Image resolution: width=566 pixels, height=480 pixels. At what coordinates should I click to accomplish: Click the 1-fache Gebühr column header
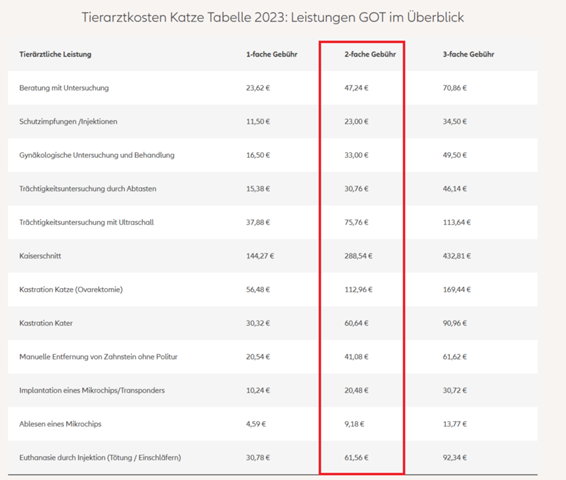point(272,54)
